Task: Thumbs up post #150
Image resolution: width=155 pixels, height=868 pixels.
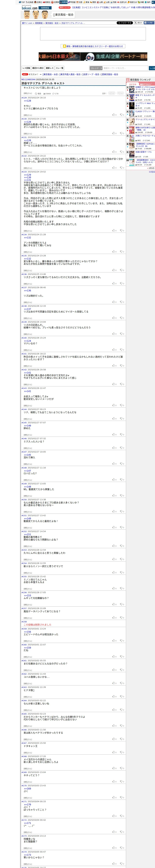Action: pos(114,512)
